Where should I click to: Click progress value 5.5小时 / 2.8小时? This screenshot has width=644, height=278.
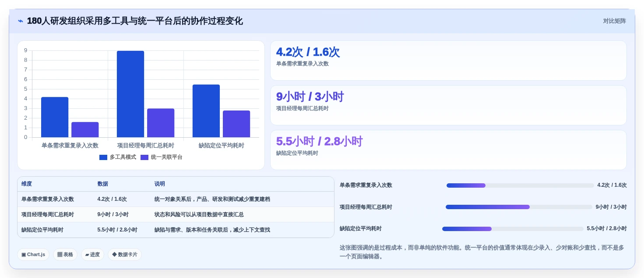[x=607, y=228]
